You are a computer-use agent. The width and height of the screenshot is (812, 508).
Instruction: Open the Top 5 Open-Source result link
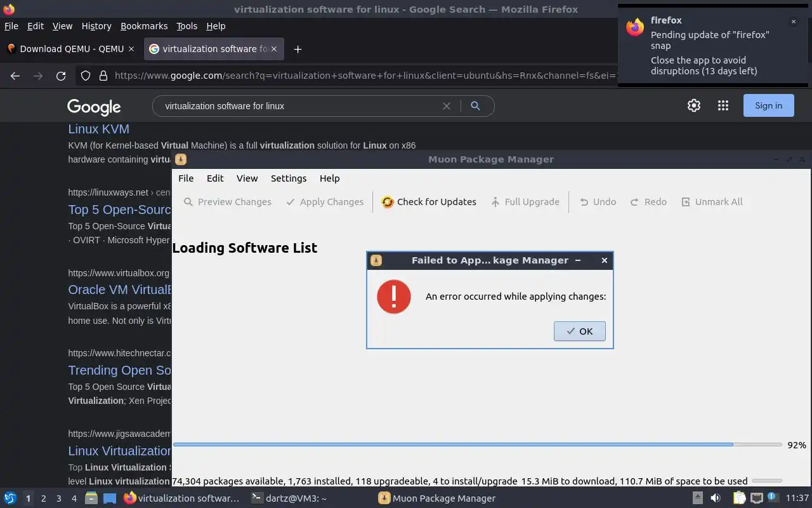pos(120,210)
